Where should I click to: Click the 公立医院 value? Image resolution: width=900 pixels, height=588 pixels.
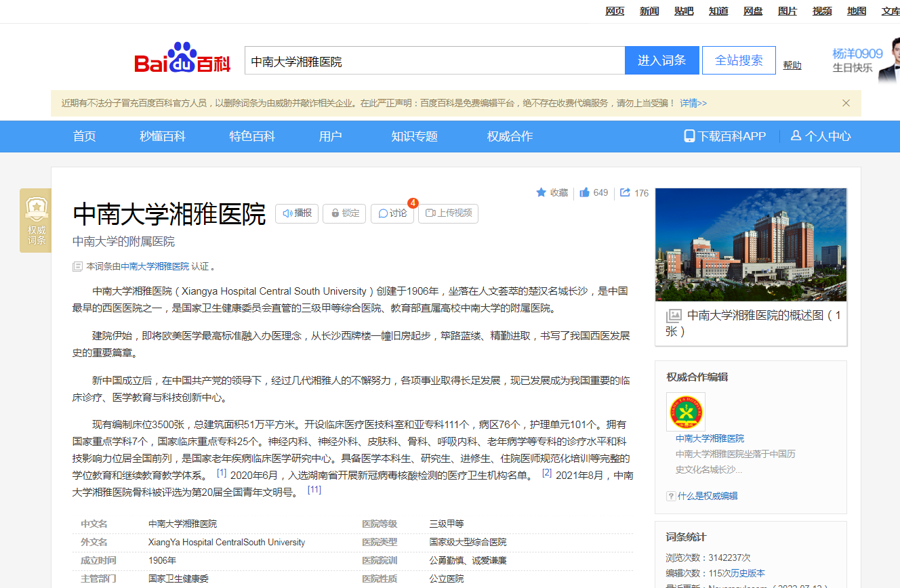click(x=447, y=579)
